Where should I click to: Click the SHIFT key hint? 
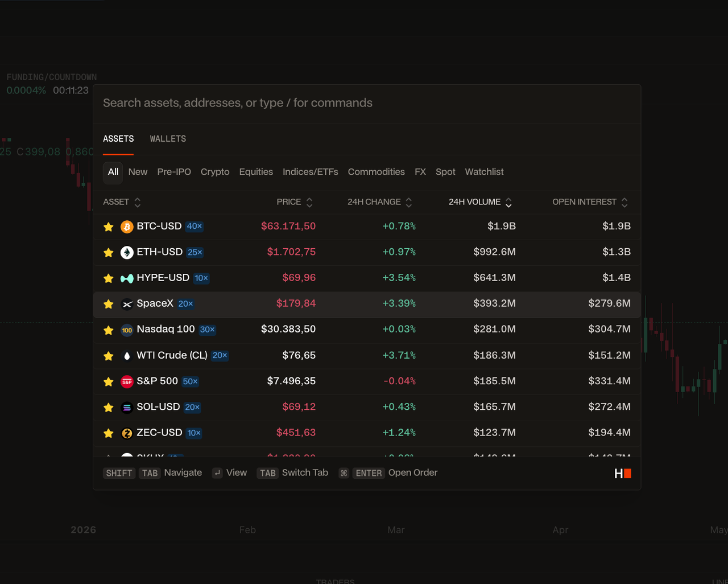[x=119, y=473]
